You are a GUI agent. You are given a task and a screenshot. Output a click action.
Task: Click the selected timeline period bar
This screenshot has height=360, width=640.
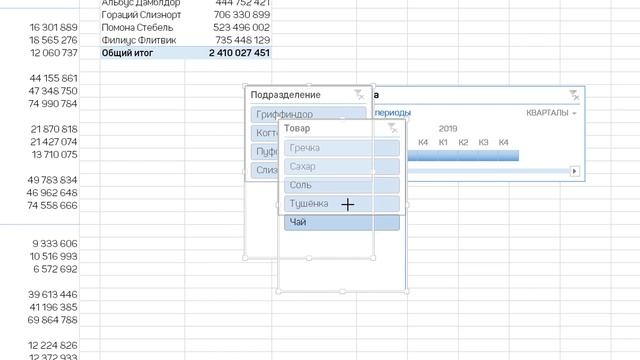pyautogui.click(x=463, y=156)
